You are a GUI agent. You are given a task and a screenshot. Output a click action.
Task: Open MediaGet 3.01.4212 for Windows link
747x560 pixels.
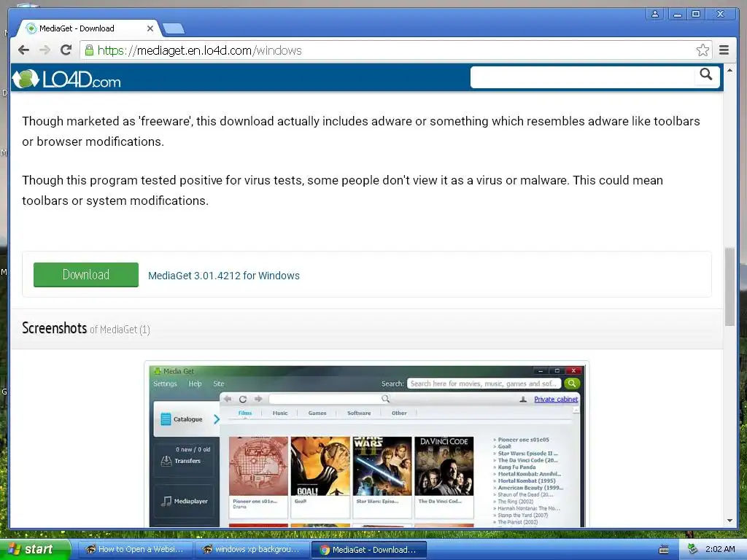pyautogui.click(x=223, y=276)
